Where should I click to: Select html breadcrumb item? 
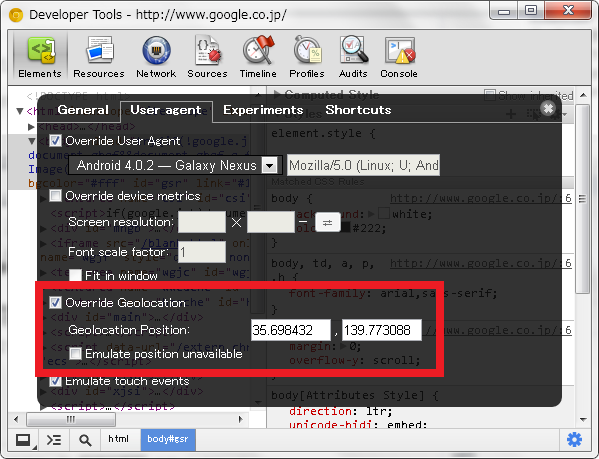[x=118, y=440]
